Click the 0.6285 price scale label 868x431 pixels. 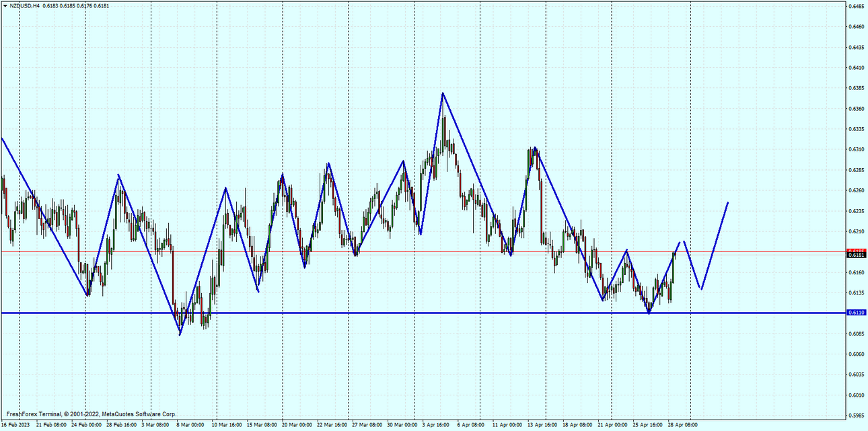click(x=856, y=170)
